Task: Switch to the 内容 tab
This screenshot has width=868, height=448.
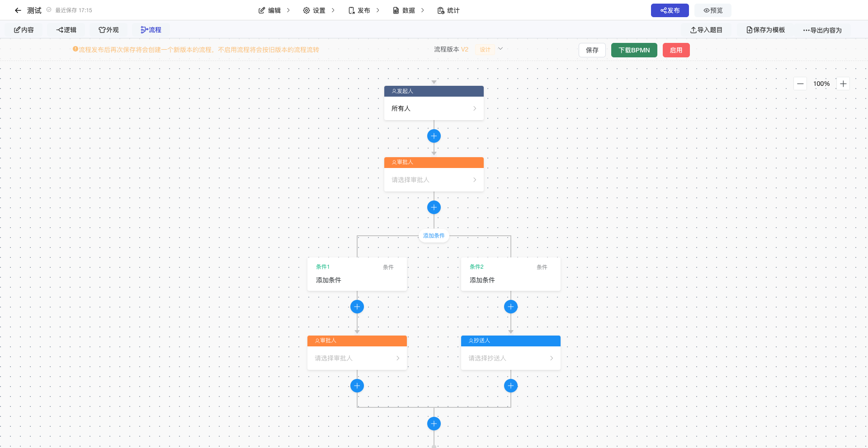Action: click(24, 30)
